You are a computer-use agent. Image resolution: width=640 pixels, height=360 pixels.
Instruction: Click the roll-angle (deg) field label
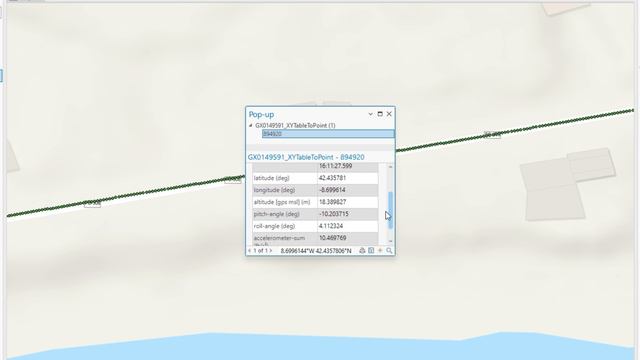click(x=274, y=226)
